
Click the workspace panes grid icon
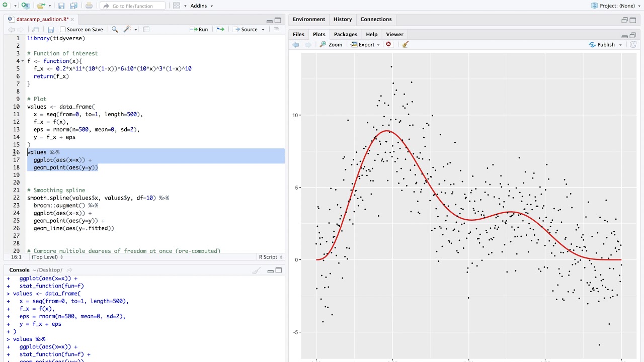click(177, 6)
